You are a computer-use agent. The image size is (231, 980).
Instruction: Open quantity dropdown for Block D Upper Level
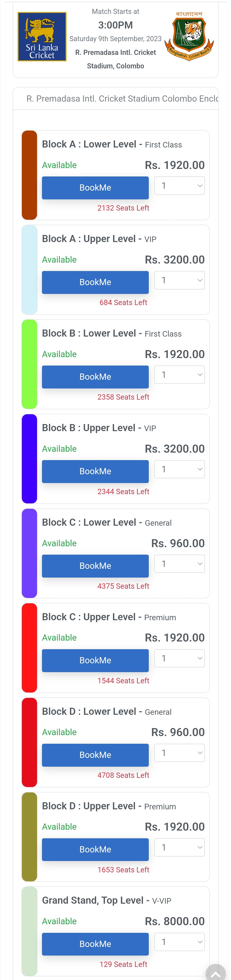(x=179, y=847)
